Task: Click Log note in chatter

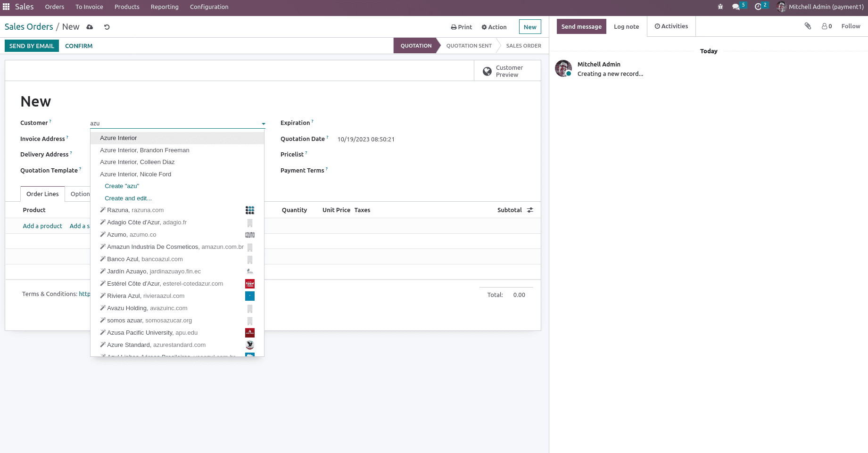Action: (x=626, y=26)
